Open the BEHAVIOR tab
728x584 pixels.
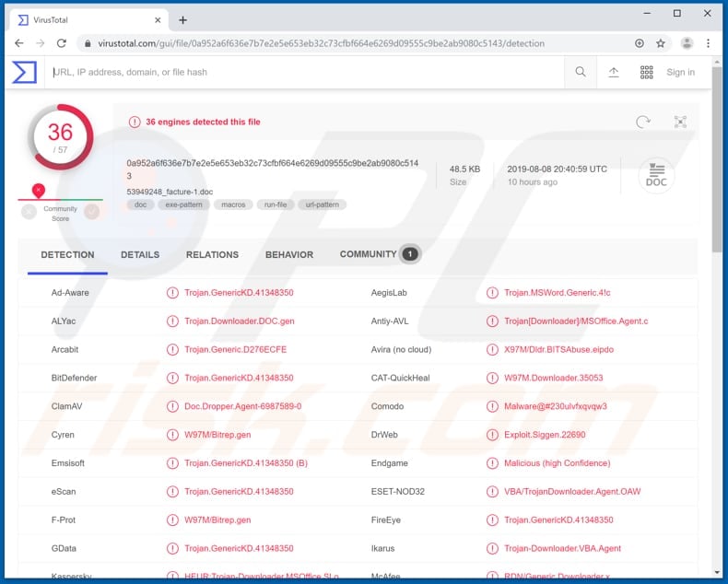(x=289, y=255)
